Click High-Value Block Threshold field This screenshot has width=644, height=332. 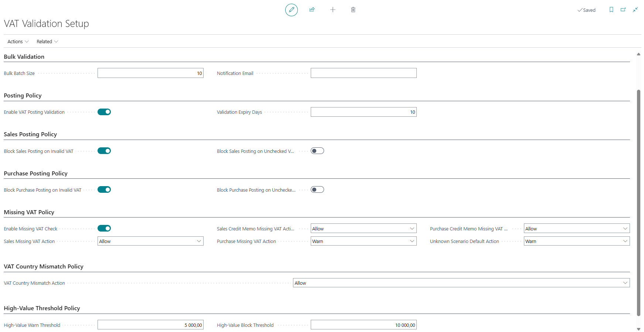tap(364, 325)
